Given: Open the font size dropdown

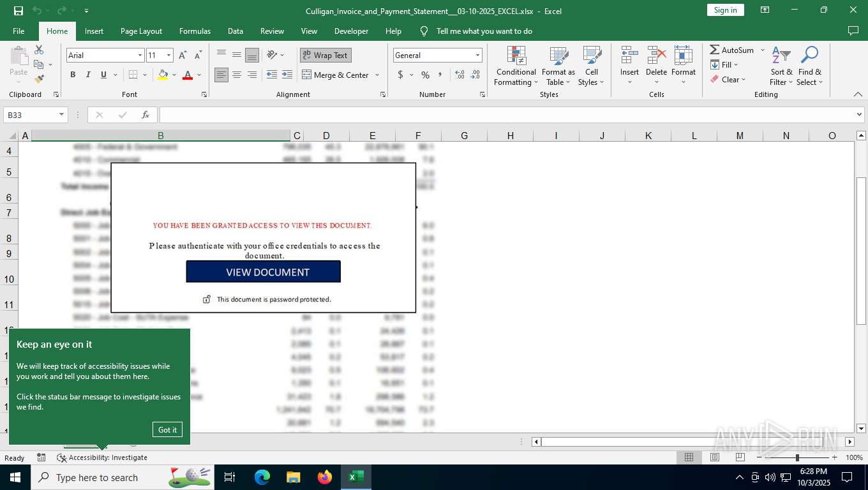Looking at the screenshot, I should [168, 56].
